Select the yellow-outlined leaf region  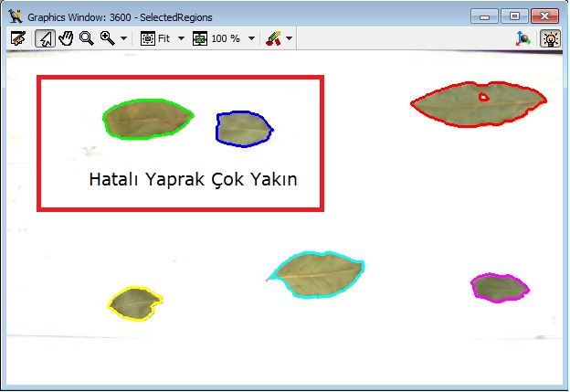coord(135,303)
